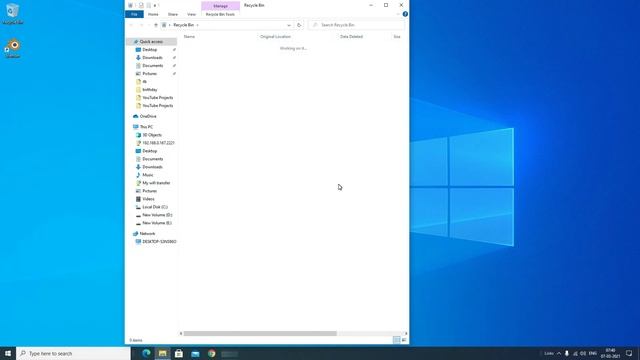Open File Explorer from the taskbar
640x360 pixels.
click(x=162, y=353)
